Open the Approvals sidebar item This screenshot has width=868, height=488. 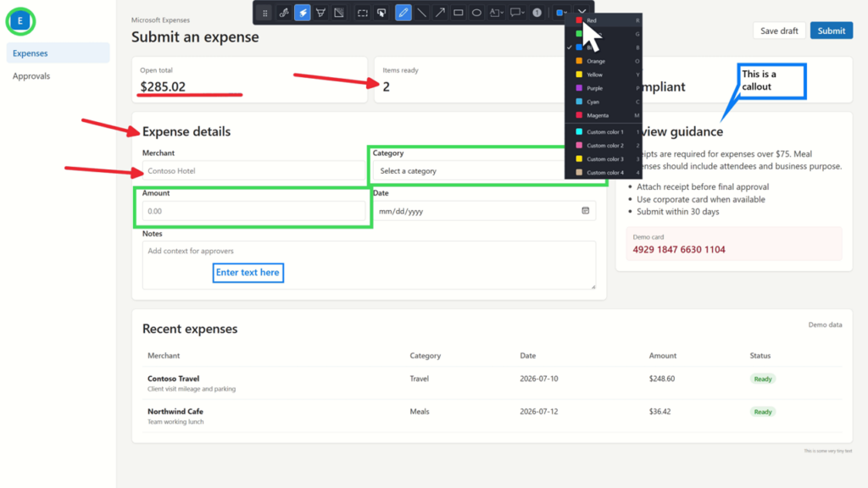[x=58, y=75]
